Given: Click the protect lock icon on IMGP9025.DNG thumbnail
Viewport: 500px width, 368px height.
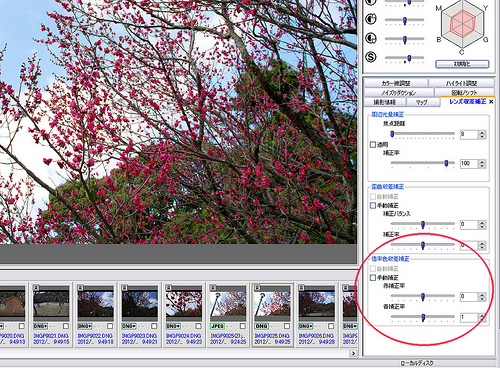Looking at the screenshot, I should [x=257, y=287].
